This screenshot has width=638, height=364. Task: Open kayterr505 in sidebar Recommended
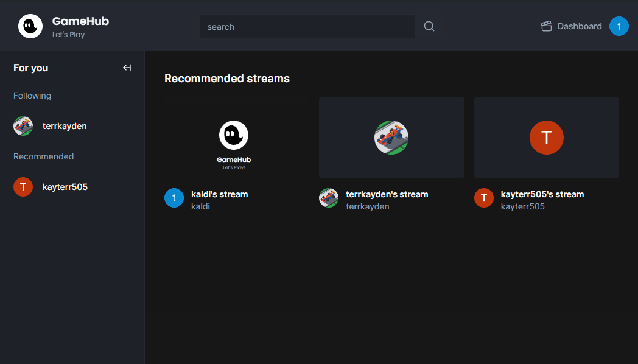pyautogui.click(x=65, y=187)
